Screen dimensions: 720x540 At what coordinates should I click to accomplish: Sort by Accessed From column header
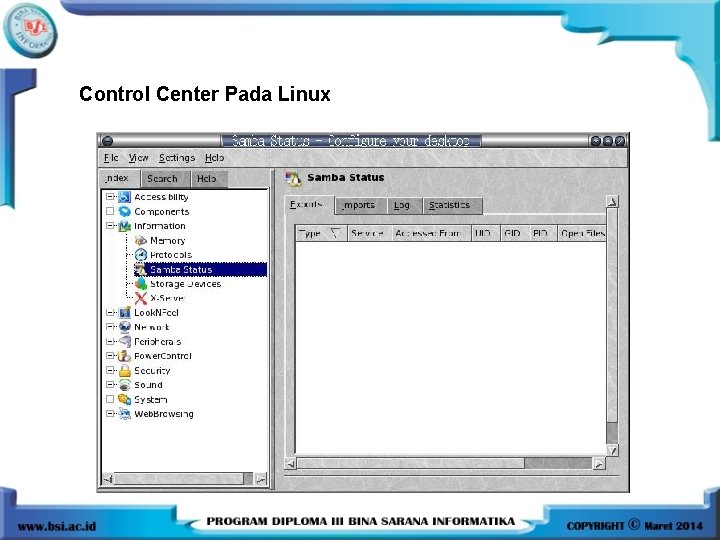431,233
